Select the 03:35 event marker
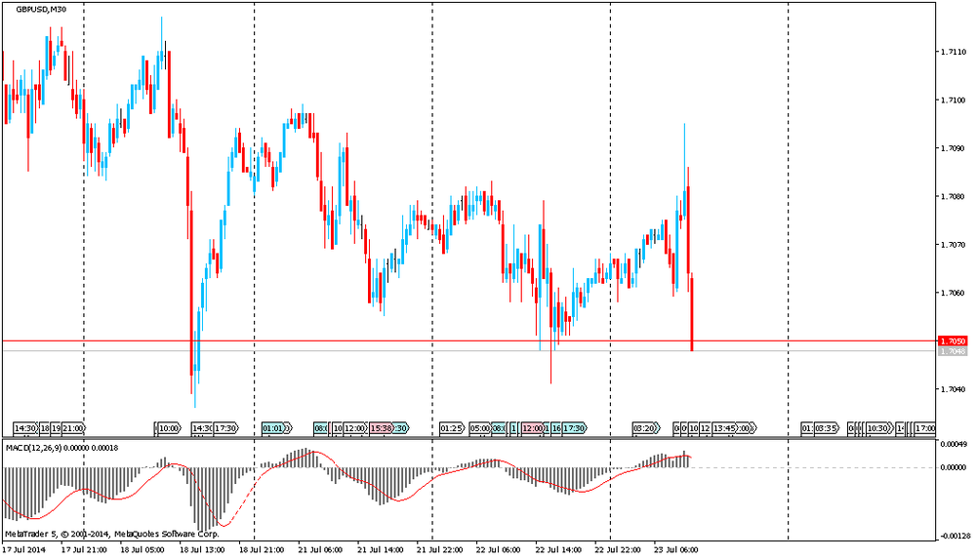 coord(826,428)
